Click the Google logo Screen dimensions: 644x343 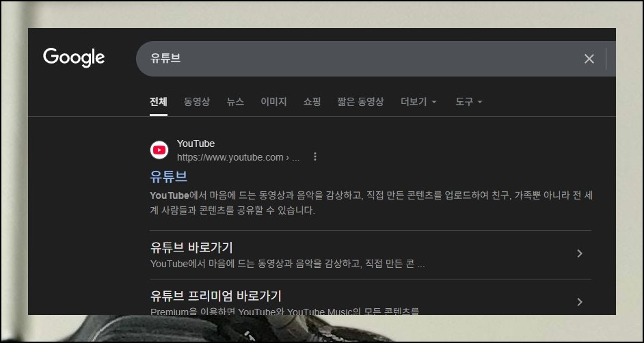click(74, 58)
